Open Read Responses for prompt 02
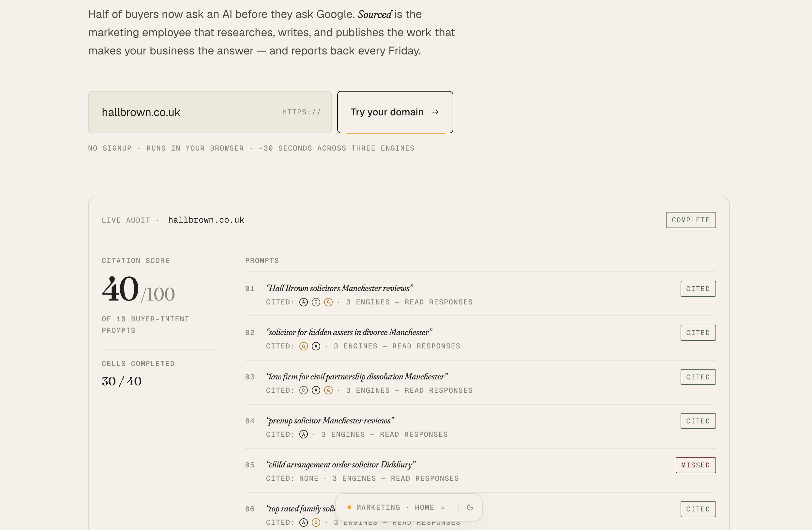This screenshot has height=530, width=812. click(426, 346)
